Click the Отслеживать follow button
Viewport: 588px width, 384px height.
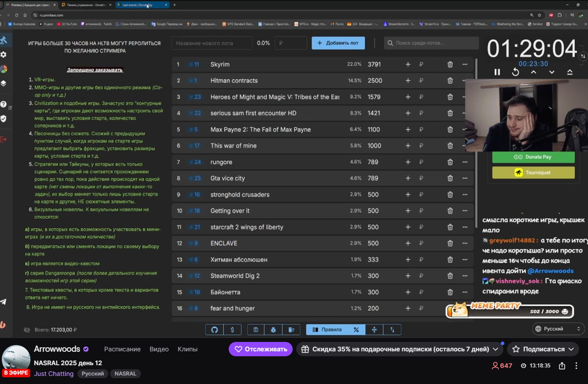pos(260,349)
